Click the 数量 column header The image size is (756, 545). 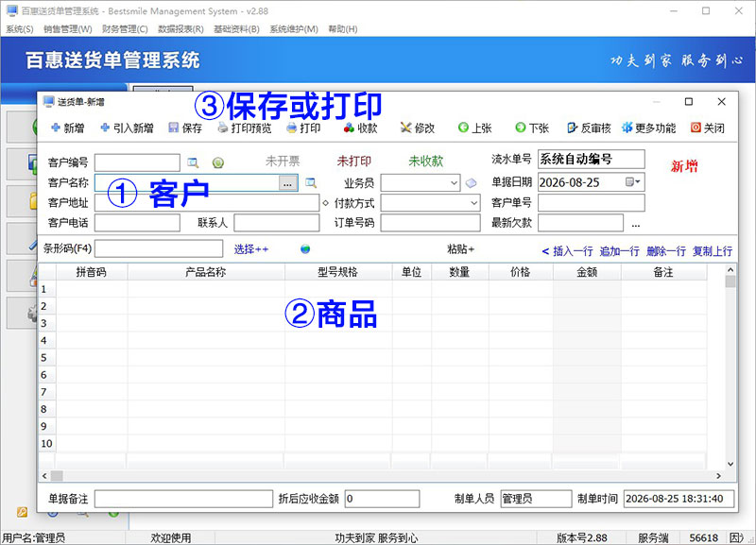point(460,272)
